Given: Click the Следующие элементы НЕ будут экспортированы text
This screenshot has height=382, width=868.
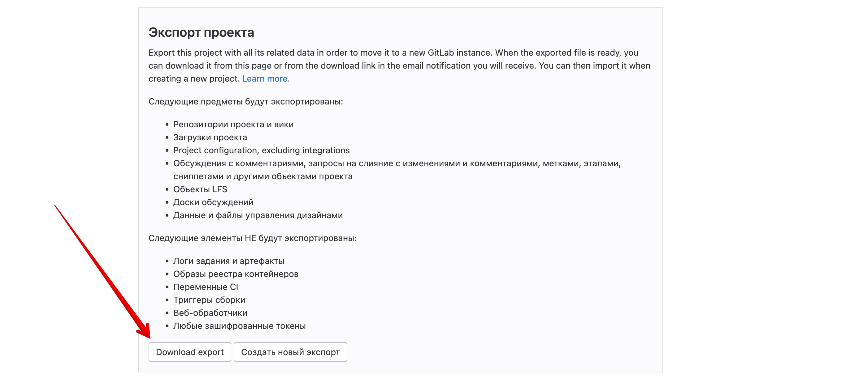Looking at the screenshot, I should pos(252,238).
